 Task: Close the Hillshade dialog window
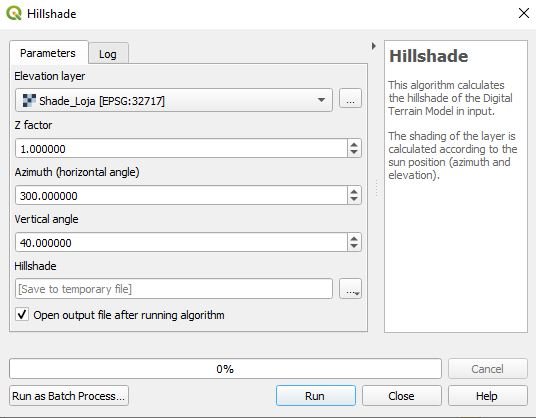(x=524, y=14)
